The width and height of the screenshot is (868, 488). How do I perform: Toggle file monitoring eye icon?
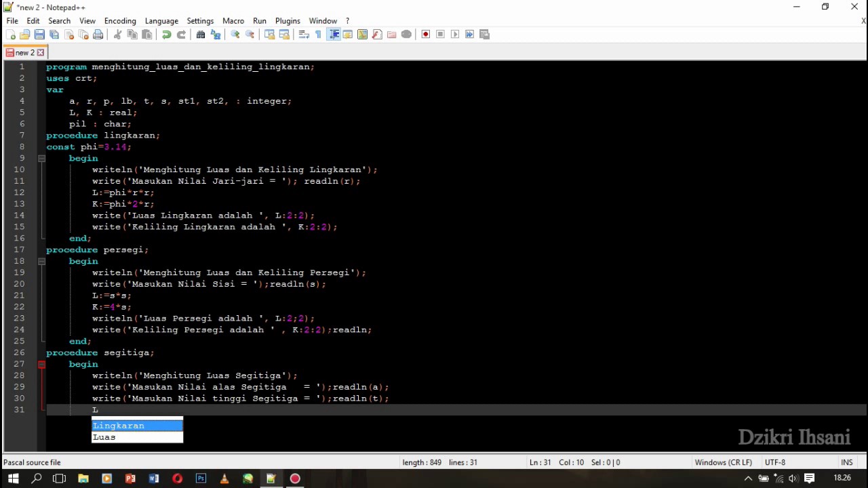point(406,35)
